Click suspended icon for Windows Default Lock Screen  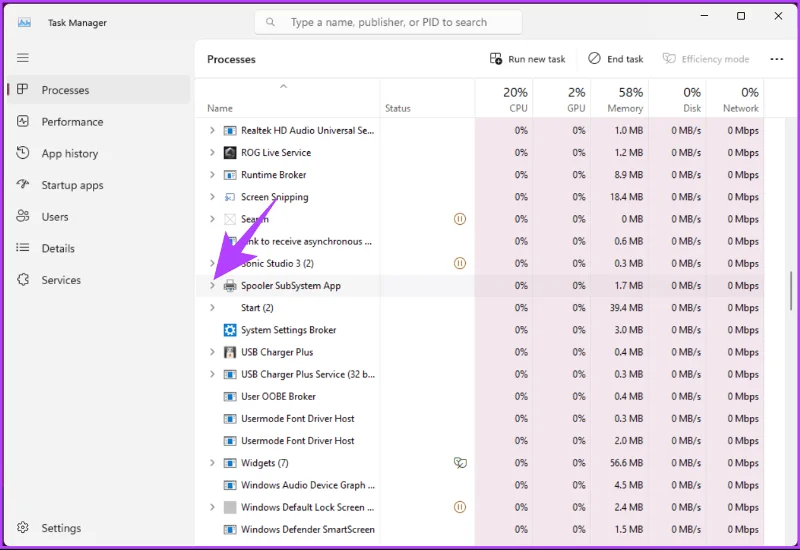click(460, 507)
